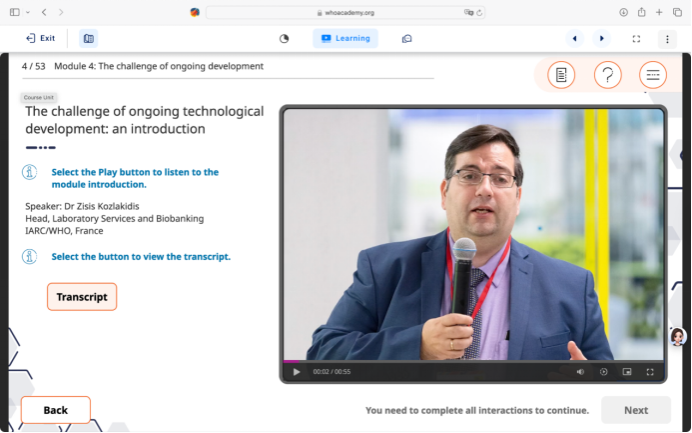
Task: Go to next page with right arrow
Action: (x=601, y=38)
